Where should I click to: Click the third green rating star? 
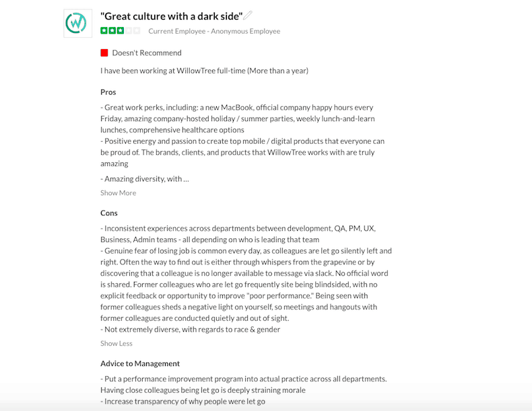120,31
